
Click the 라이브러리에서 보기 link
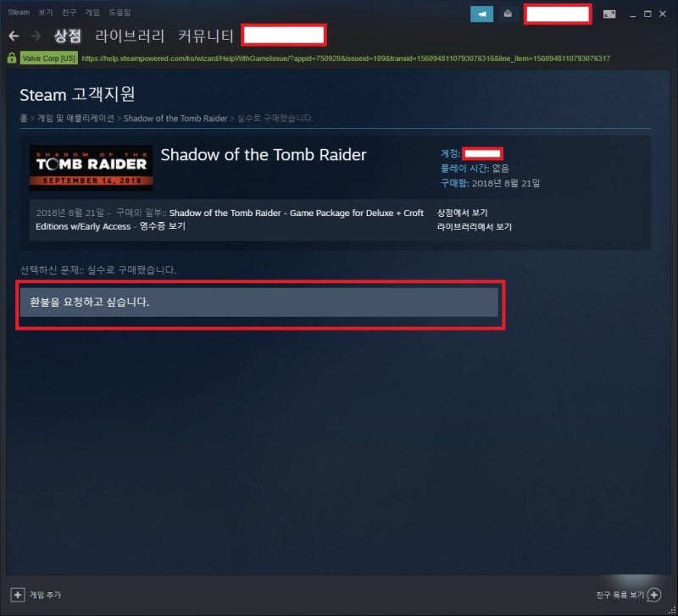point(475,226)
